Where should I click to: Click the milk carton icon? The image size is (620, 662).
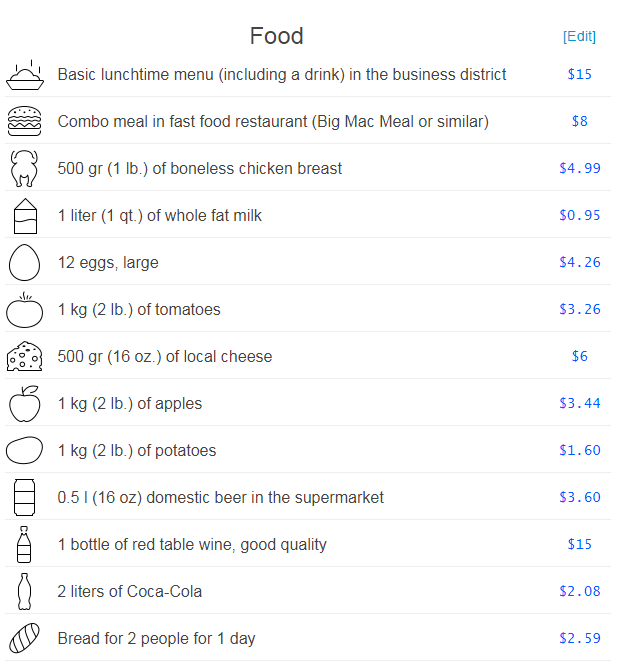(25, 216)
